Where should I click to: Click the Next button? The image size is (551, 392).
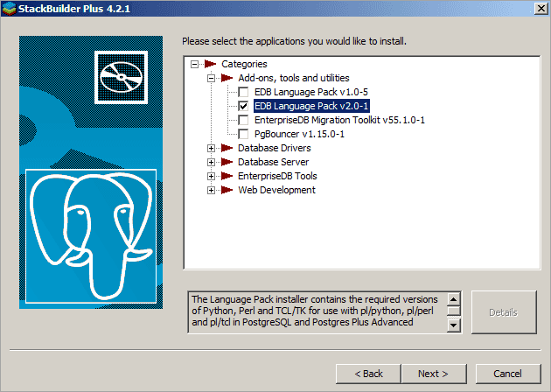434,374
